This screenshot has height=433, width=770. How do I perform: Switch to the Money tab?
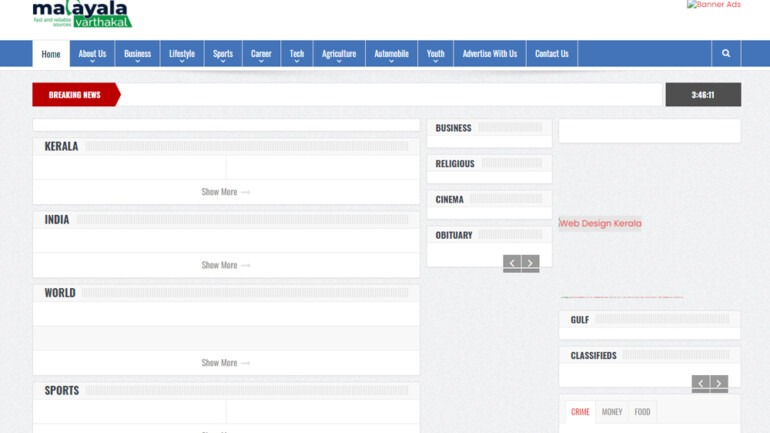point(612,411)
